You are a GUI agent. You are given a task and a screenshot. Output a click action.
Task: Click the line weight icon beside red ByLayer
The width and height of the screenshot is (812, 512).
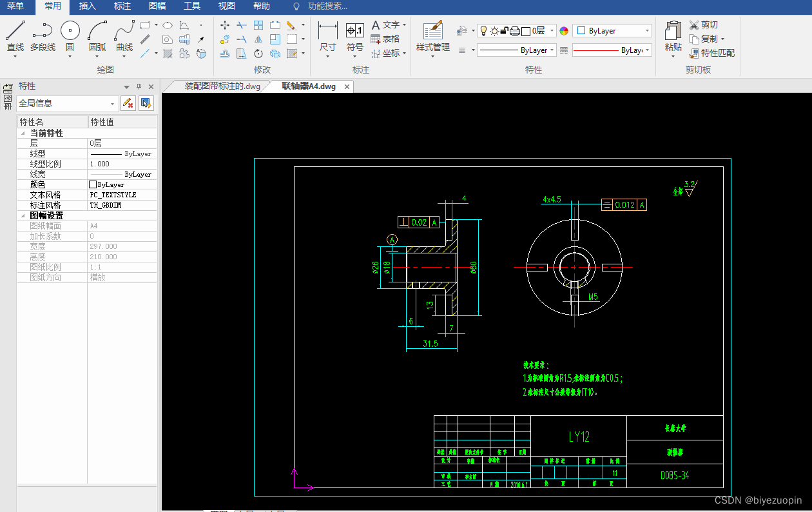tap(564, 50)
